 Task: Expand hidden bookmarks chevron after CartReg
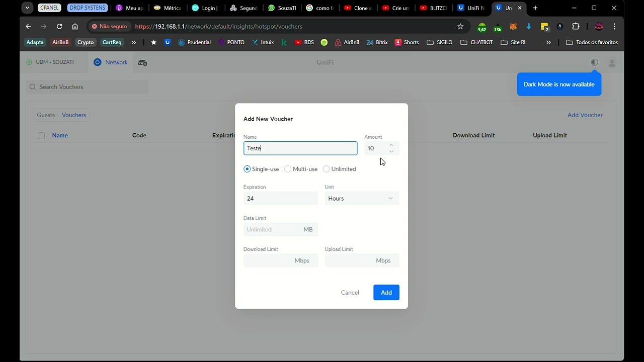(x=133, y=42)
